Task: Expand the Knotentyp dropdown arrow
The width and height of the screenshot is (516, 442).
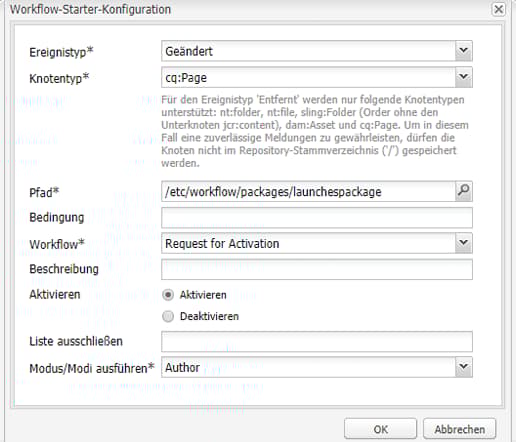Action: (464, 77)
